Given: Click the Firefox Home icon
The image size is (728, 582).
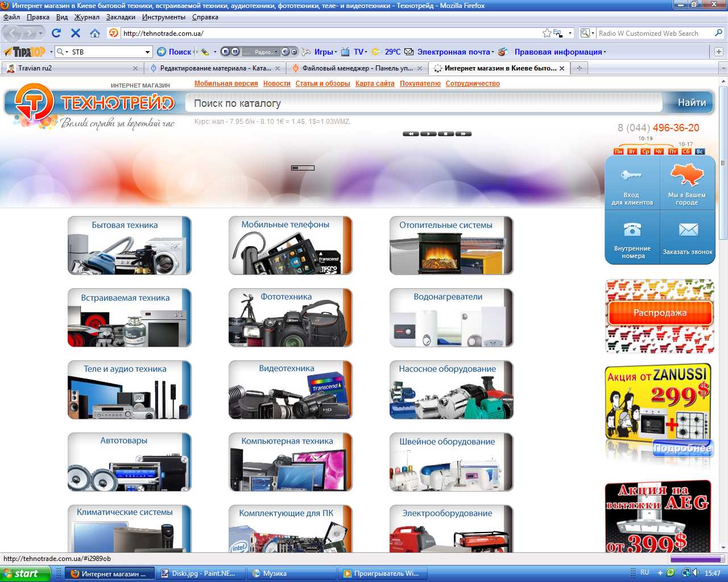Looking at the screenshot, I should coord(95,33).
